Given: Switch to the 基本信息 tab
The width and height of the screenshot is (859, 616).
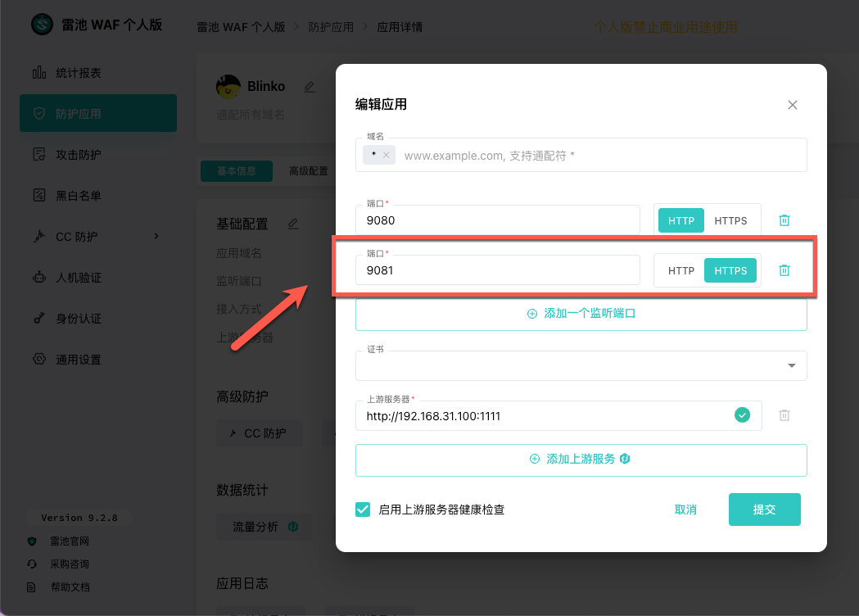Looking at the screenshot, I should pyautogui.click(x=237, y=171).
